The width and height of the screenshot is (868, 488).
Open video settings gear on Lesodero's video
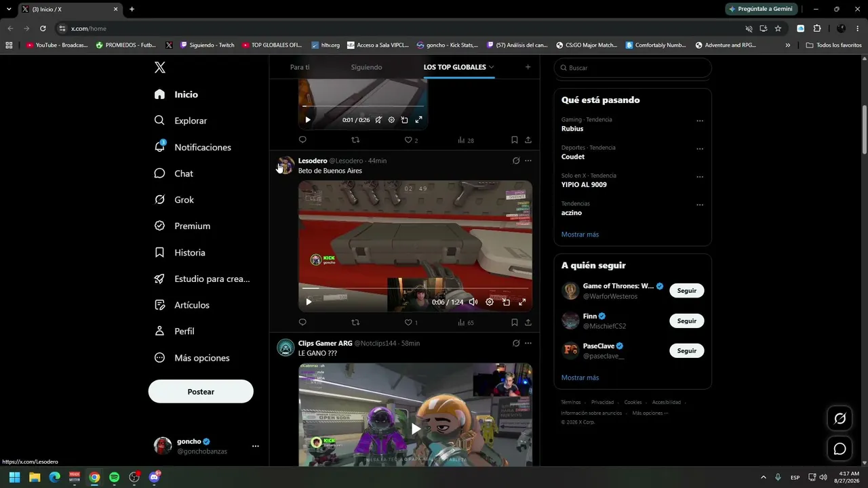coord(490,302)
